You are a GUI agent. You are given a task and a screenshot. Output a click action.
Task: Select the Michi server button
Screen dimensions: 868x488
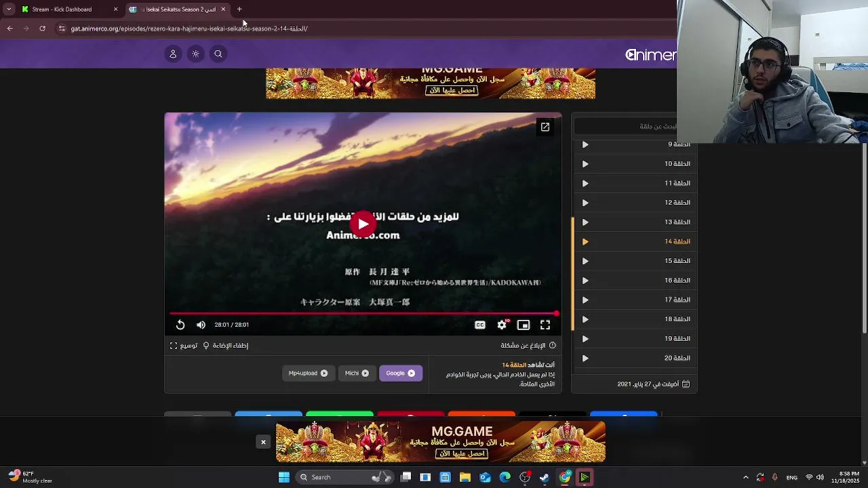click(357, 373)
